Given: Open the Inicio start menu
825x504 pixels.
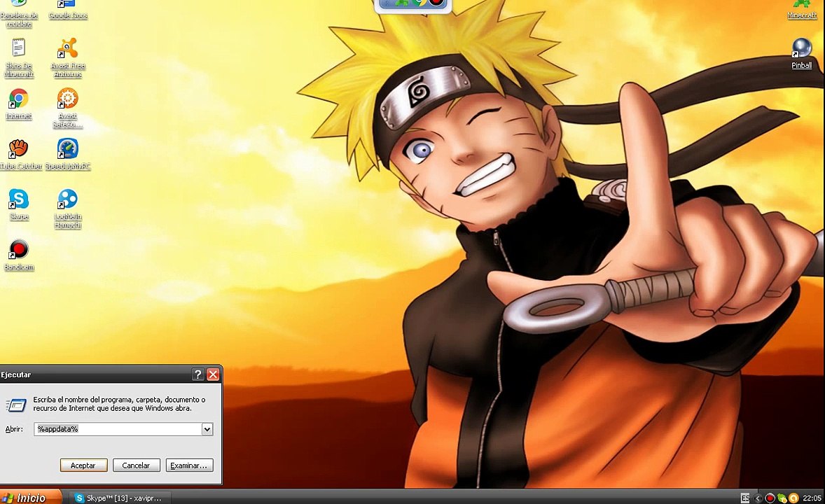Looking at the screenshot, I should pyautogui.click(x=31, y=497).
